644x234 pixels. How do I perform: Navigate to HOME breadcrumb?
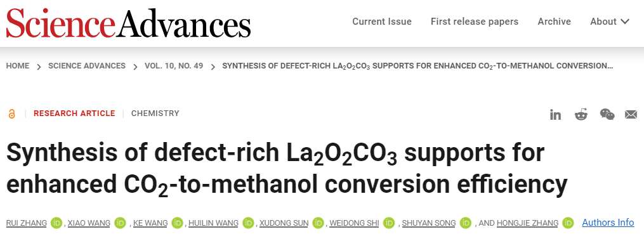pos(18,66)
